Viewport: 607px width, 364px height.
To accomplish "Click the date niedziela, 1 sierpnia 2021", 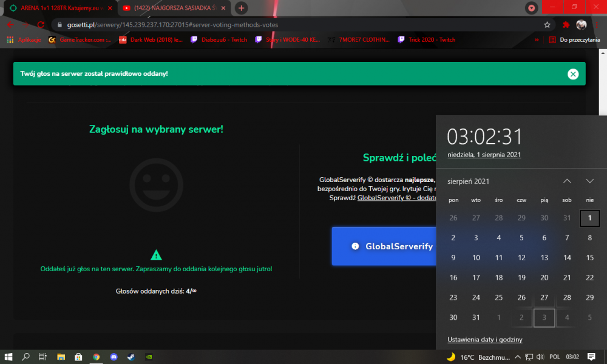I will (484, 155).
